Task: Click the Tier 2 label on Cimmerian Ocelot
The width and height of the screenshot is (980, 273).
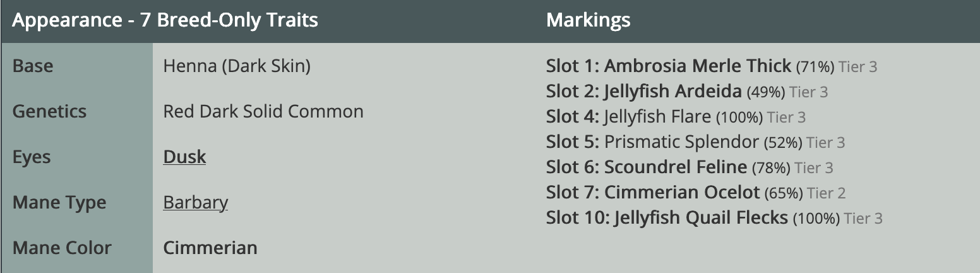Action: point(827,193)
